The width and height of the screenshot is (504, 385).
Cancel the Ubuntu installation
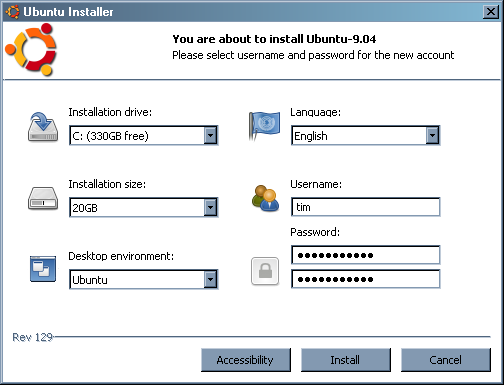[446, 360]
